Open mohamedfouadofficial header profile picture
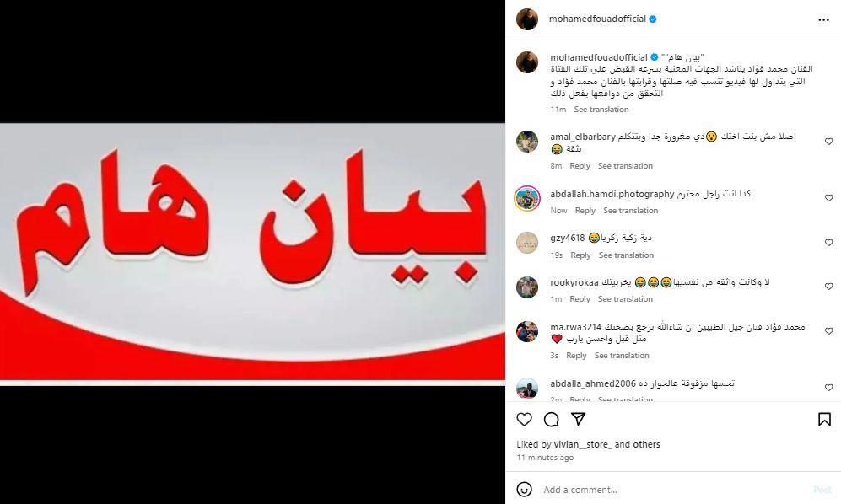Screen dimensions: 841x504 click(526, 19)
